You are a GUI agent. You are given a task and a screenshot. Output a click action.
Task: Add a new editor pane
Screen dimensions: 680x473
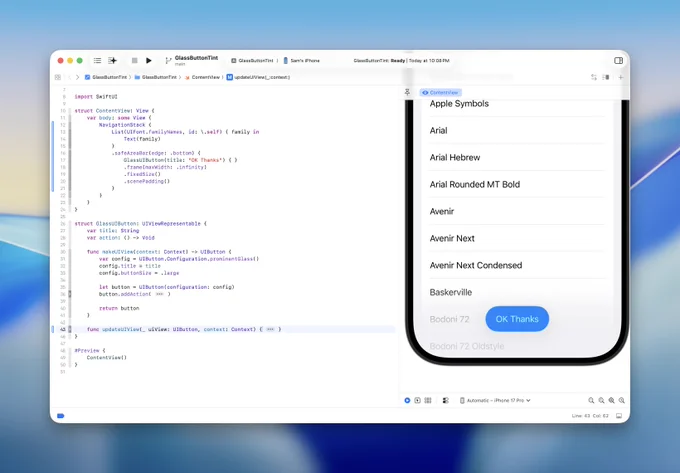pyautogui.click(x=621, y=77)
